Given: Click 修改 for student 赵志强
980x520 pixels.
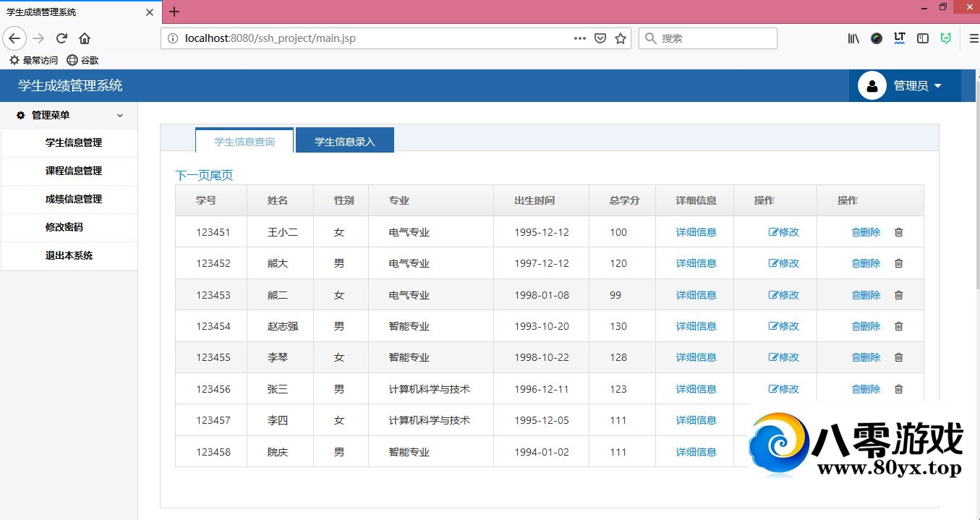Looking at the screenshot, I should coord(784,326).
